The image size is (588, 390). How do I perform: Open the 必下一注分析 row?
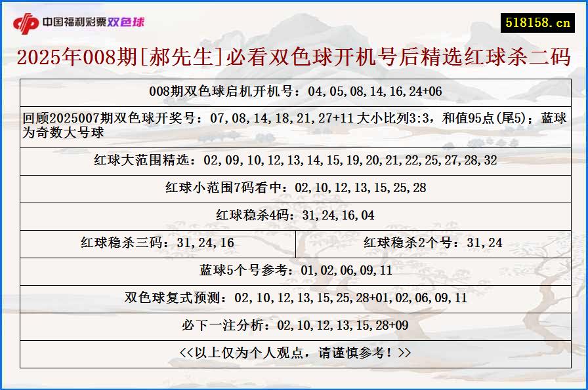coord(294,325)
